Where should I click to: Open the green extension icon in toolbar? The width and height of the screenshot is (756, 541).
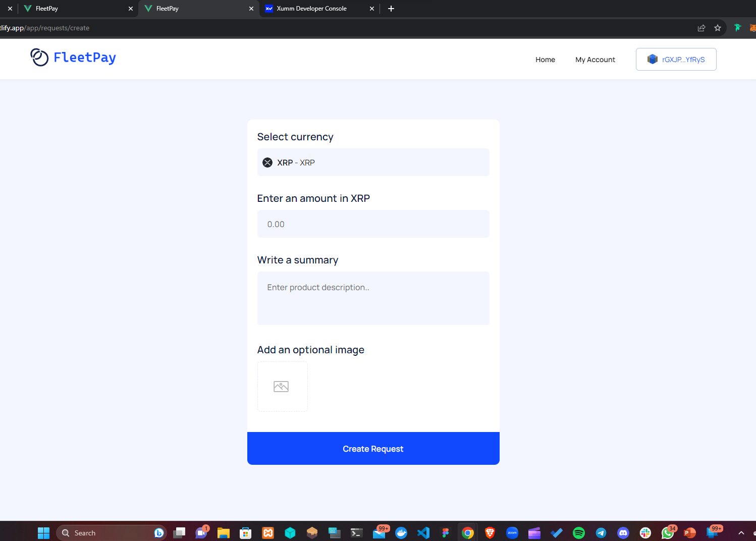[x=737, y=28]
